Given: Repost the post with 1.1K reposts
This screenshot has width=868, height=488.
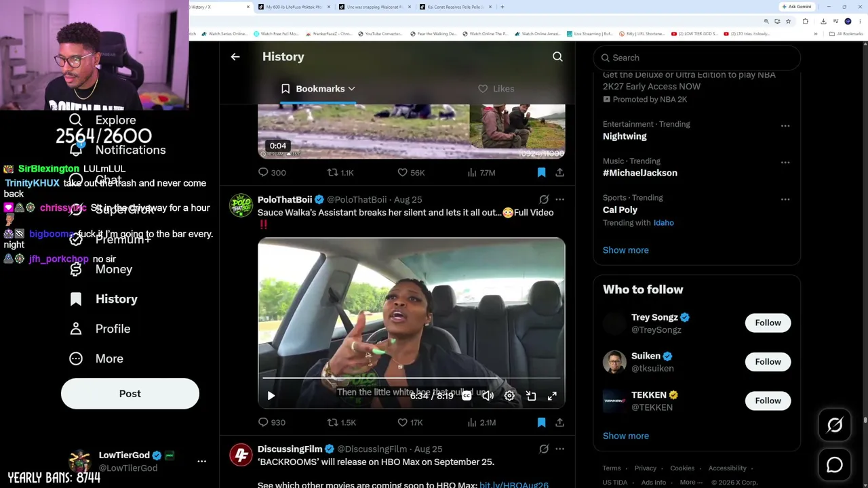Looking at the screenshot, I should (x=340, y=173).
